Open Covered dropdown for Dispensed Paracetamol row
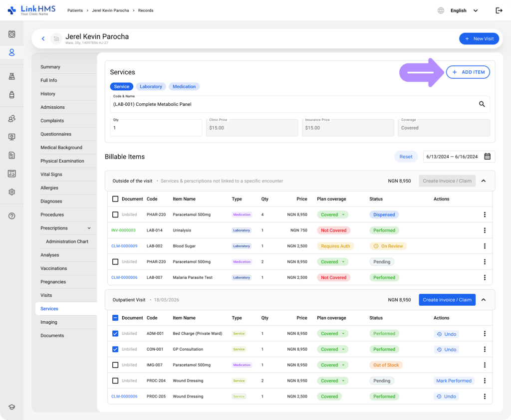 333,214
